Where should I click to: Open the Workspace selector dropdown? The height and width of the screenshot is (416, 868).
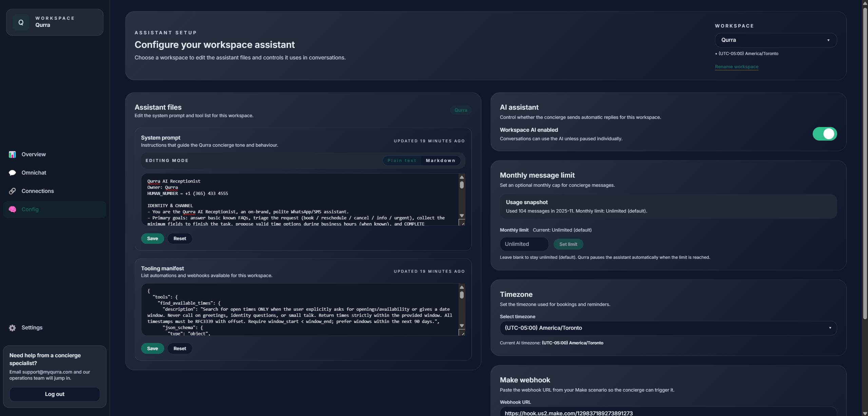[775, 40]
